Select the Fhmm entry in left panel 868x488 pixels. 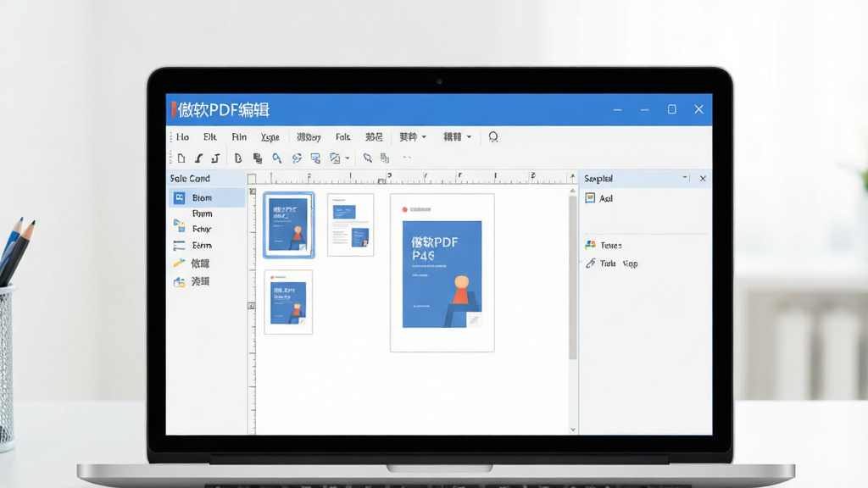point(202,213)
